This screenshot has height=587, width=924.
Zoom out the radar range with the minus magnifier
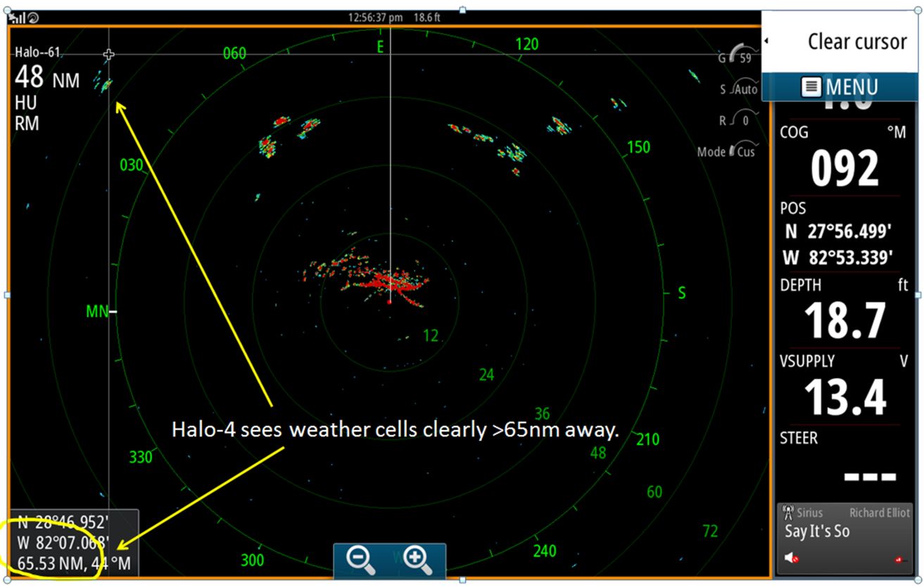(x=360, y=560)
